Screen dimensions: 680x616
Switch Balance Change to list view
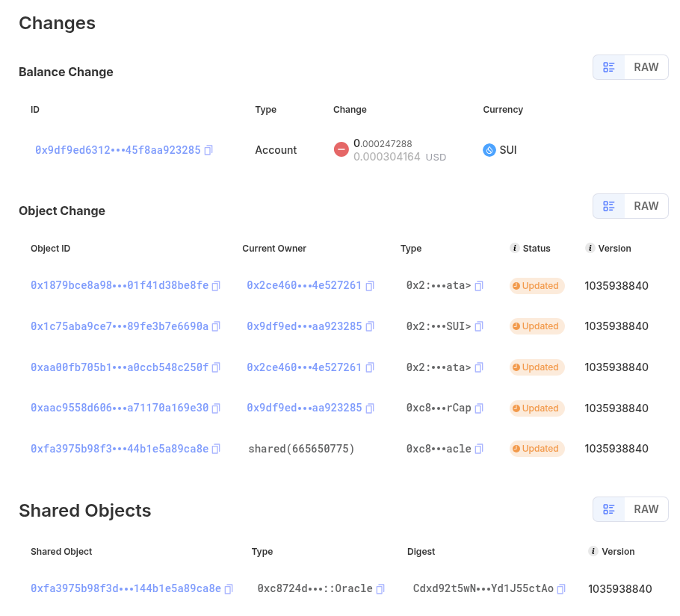pyautogui.click(x=609, y=68)
